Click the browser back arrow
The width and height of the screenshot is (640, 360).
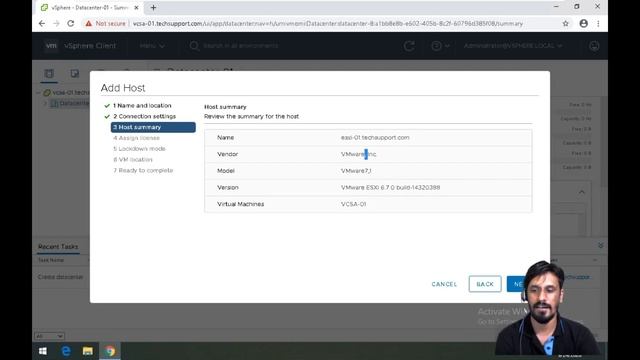coord(42,24)
